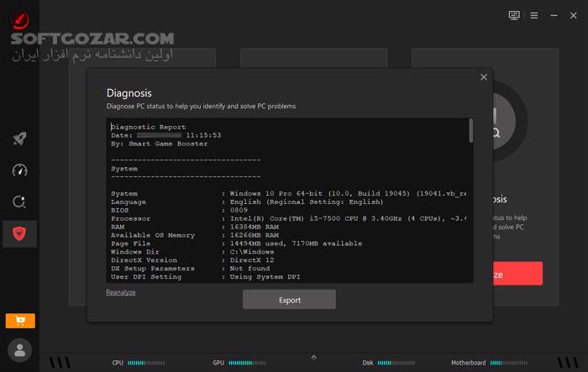Minimize the Smart Game Booster window

[x=554, y=15]
